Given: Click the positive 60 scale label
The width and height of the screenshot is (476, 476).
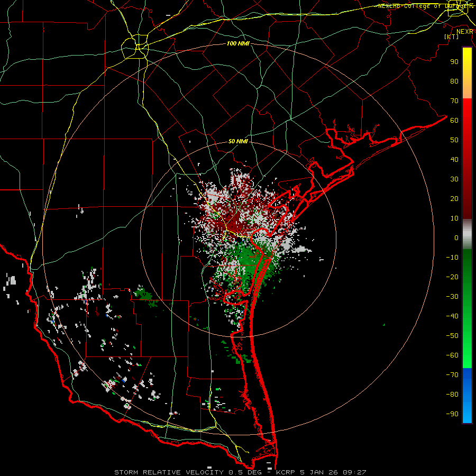Looking at the screenshot, I should (x=454, y=120).
